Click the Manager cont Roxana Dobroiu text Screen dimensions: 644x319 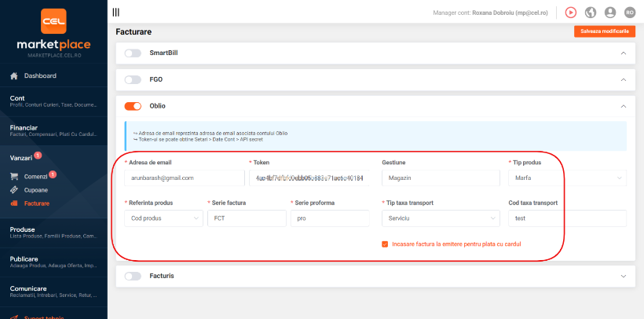point(490,13)
